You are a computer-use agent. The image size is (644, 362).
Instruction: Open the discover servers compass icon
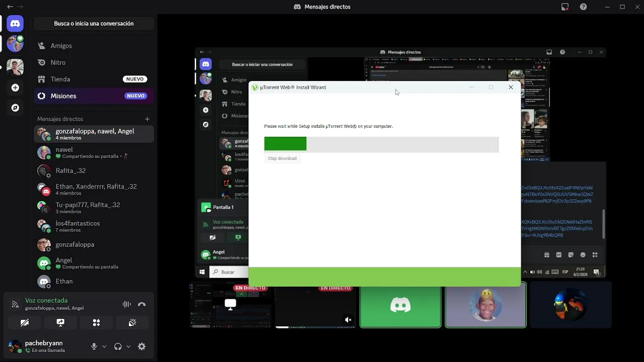point(15,108)
